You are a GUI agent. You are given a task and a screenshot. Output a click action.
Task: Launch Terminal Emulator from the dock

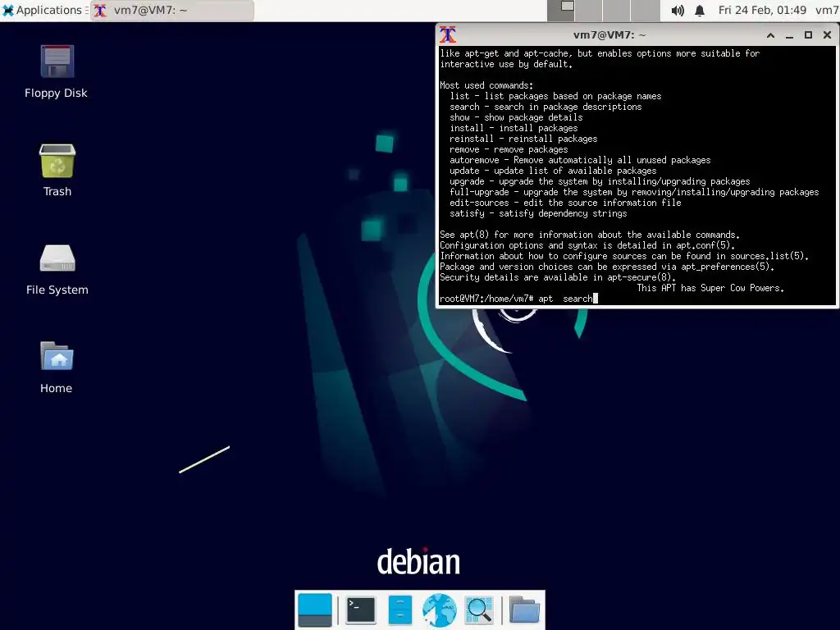(x=361, y=609)
